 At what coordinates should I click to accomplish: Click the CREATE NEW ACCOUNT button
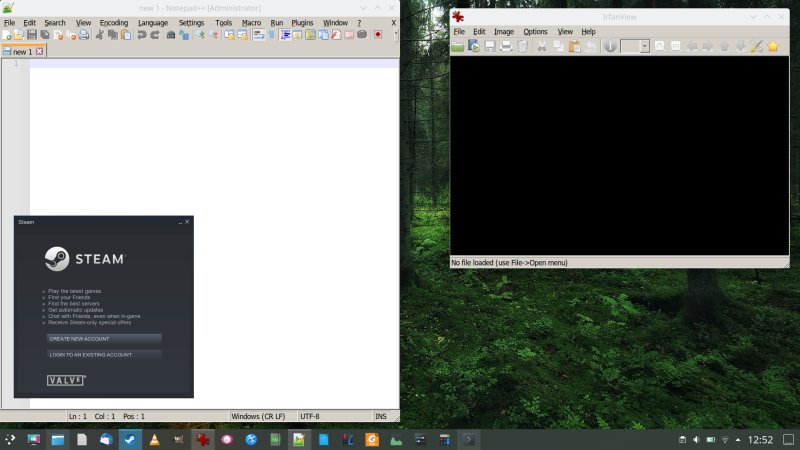pos(103,339)
